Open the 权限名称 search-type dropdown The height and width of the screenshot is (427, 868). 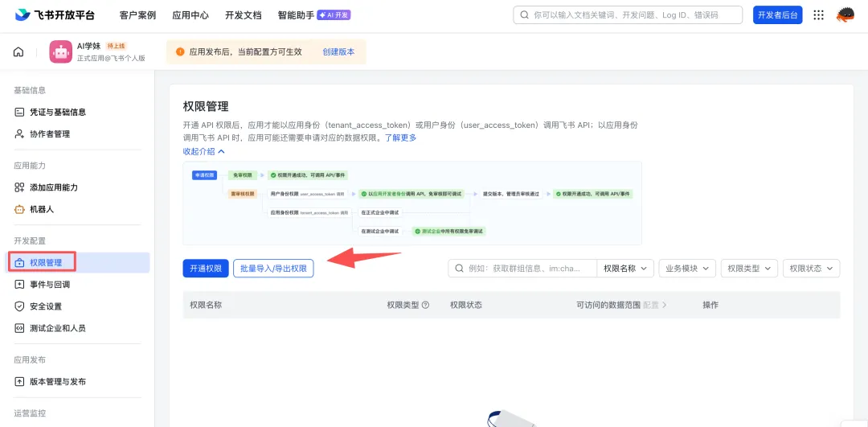point(625,269)
